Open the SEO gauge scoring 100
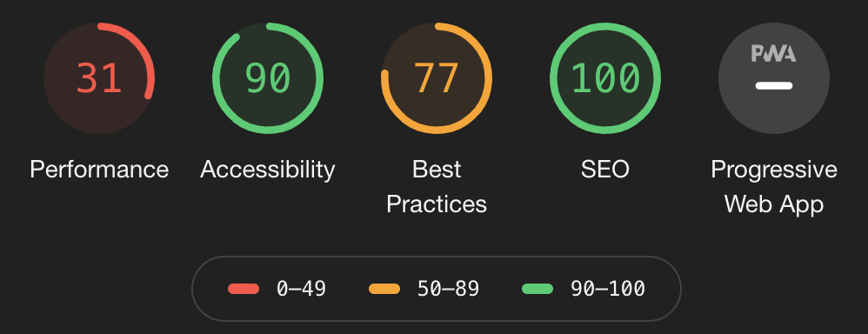 point(605,78)
